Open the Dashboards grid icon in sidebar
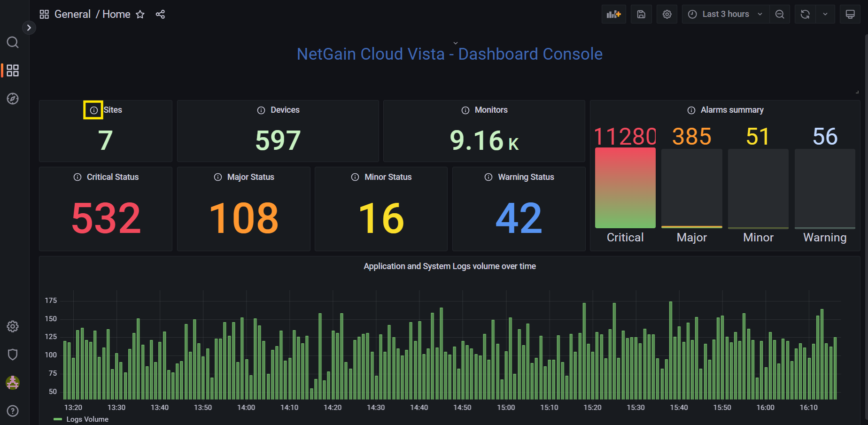The height and width of the screenshot is (425, 868). coord(13,70)
